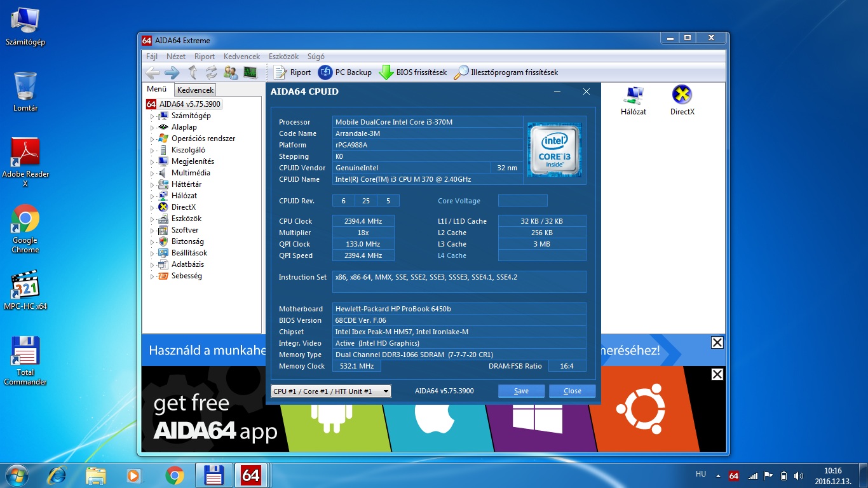Viewport: 868px width, 488px height.
Task: Expand the Megjelenítés tree node
Action: 152,162
